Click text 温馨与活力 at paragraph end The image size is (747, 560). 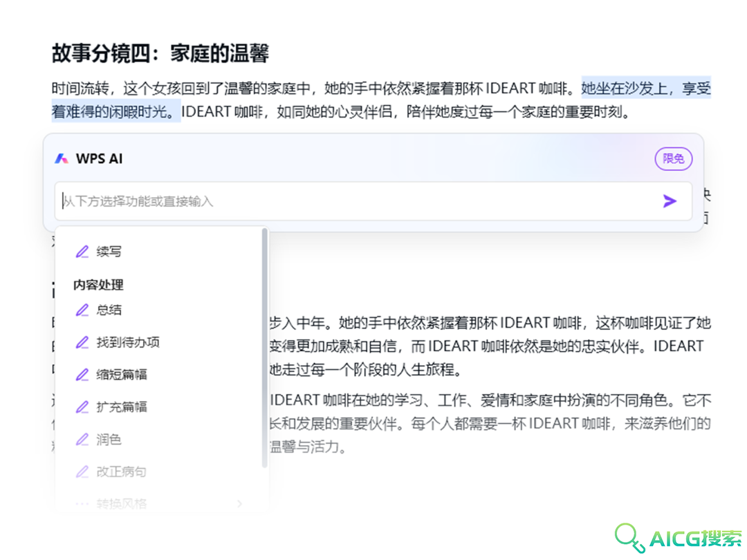click(x=304, y=447)
